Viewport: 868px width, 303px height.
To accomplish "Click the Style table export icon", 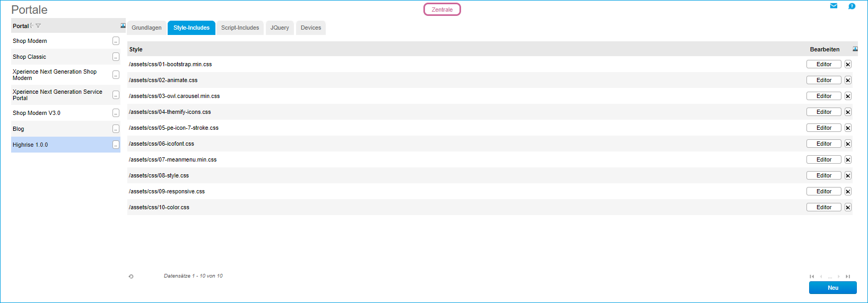I will point(855,49).
